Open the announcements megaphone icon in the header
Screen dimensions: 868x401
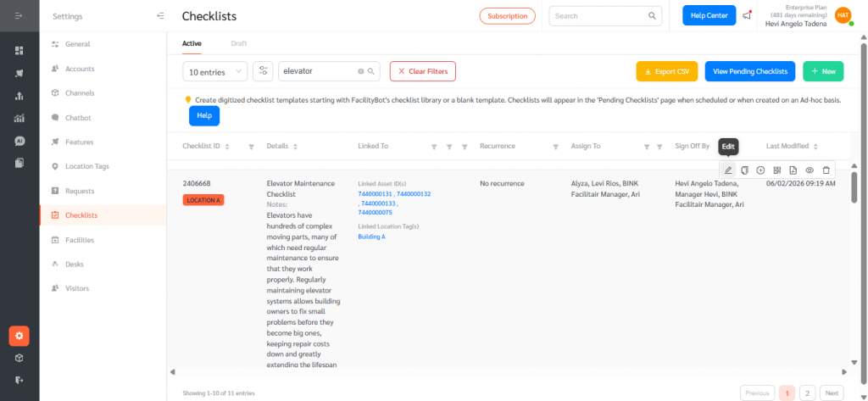coord(747,15)
